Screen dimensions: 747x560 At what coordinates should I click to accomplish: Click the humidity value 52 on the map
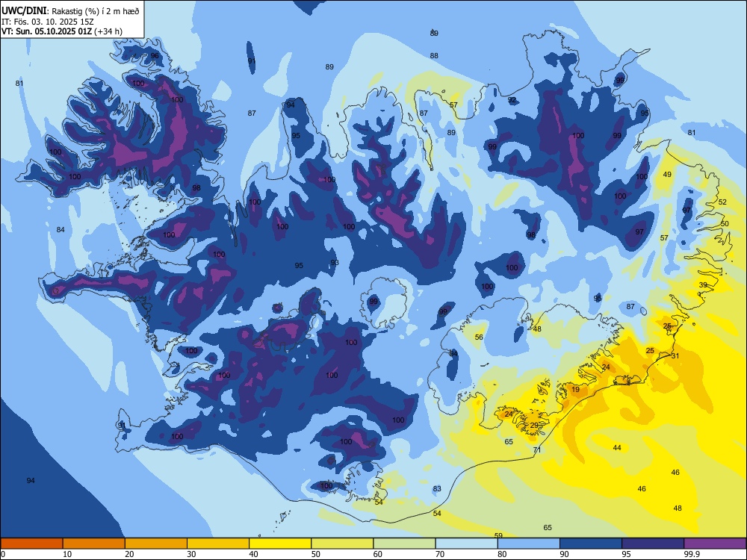722,202
